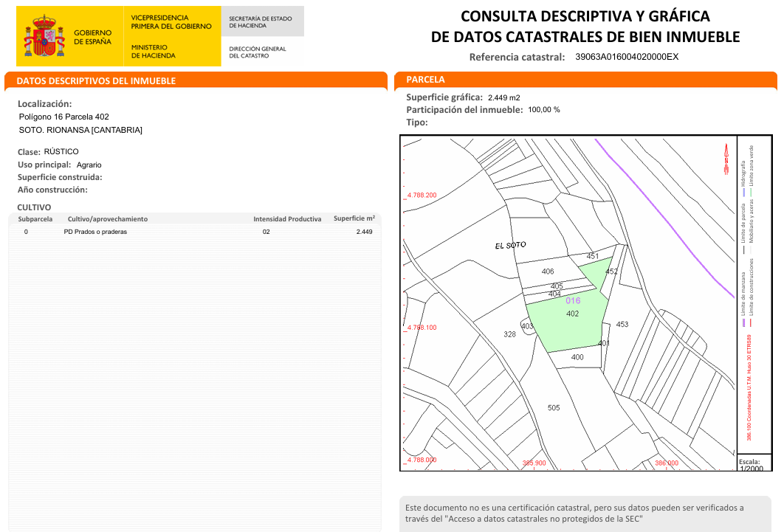Click the purple polygon 016 label
The height and width of the screenshot is (532, 784).
click(573, 300)
